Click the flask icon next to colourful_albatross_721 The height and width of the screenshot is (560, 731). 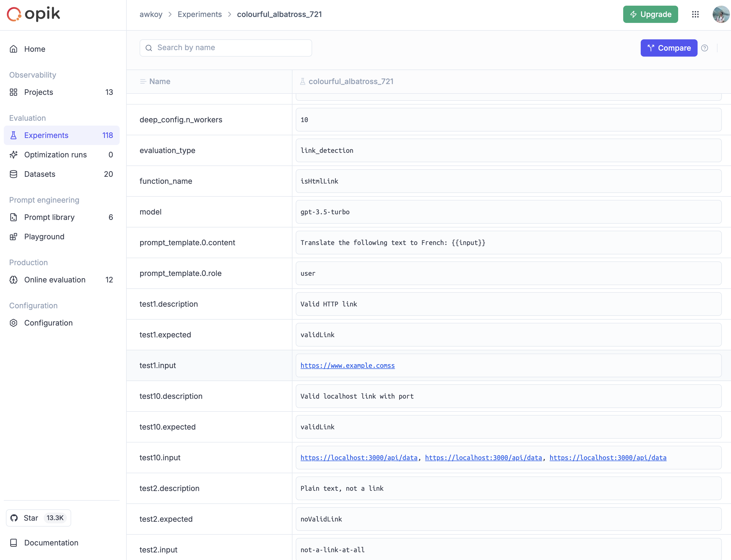(302, 81)
